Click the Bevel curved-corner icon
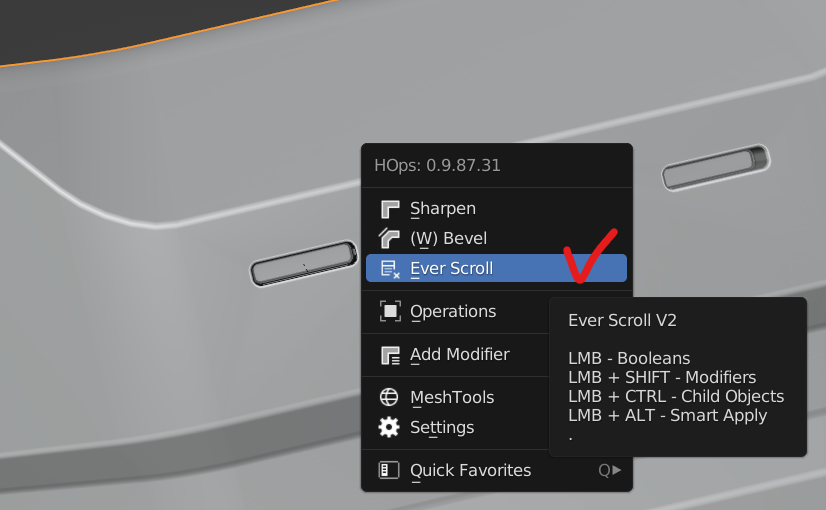 click(389, 238)
